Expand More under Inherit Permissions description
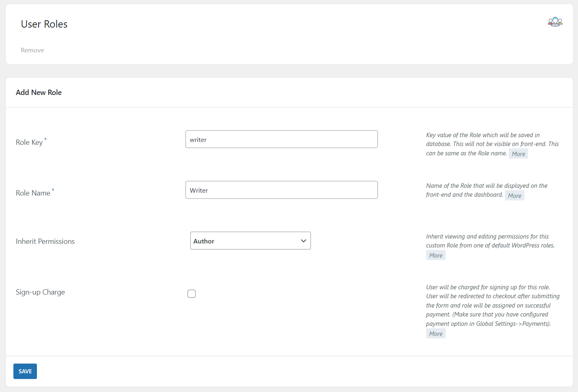The height and width of the screenshot is (392, 578). tap(436, 255)
